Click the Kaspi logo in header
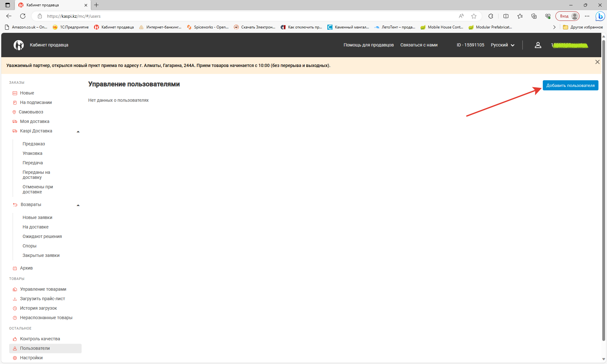Image resolution: width=607 pixels, height=364 pixels. (x=19, y=45)
